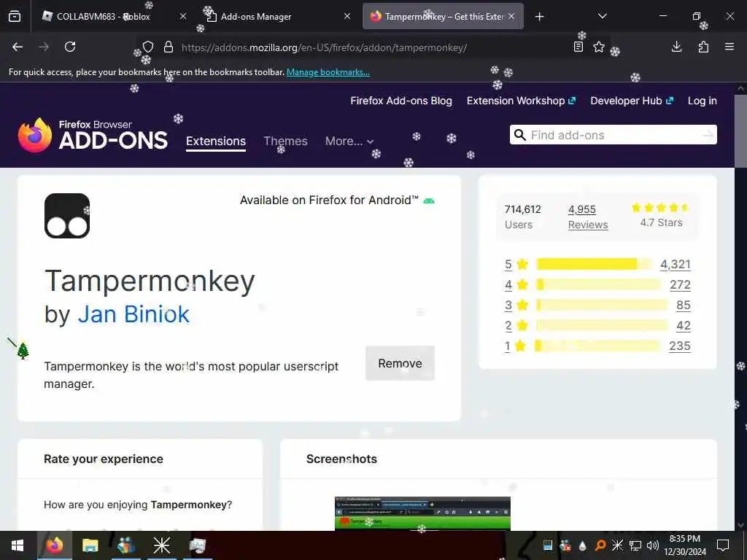
Task: Open the 4,321 five-star count
Action: pyautogui.click(x=675, y=264)
